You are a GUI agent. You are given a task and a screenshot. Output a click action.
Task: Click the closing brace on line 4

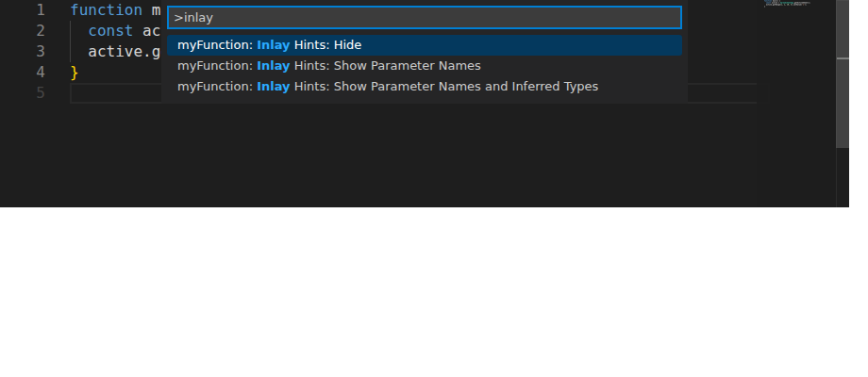[75, 73]
